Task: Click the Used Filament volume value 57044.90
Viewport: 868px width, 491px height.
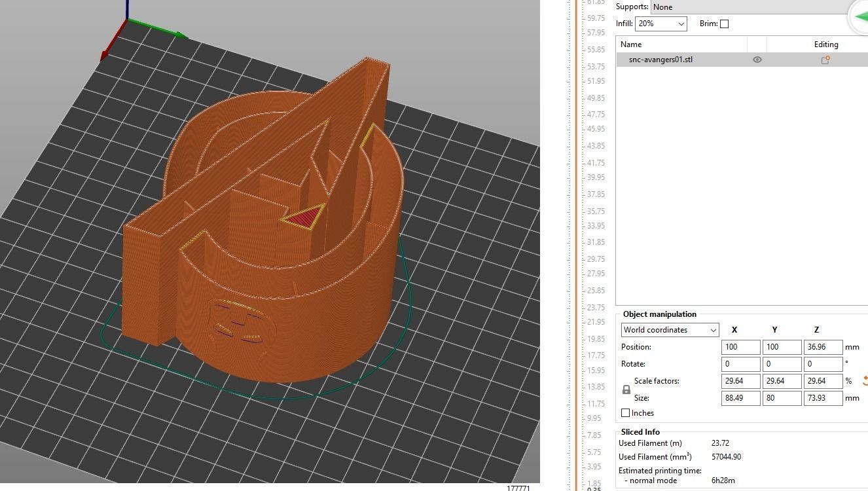Action: click(726, 457)
